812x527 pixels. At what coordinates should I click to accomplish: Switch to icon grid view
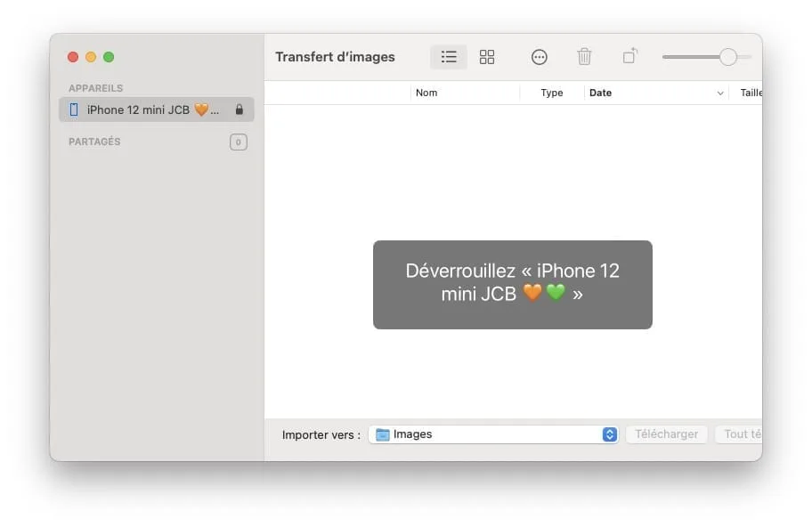487,56
